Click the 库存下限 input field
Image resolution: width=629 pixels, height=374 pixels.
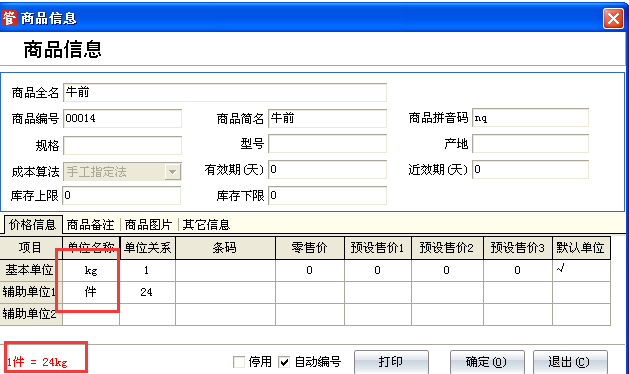327,195
